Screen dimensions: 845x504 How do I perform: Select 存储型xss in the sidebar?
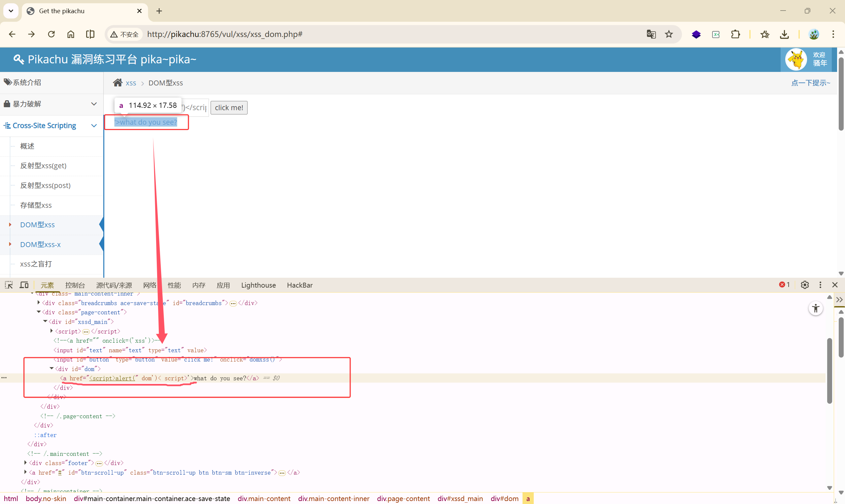(36, 205)
